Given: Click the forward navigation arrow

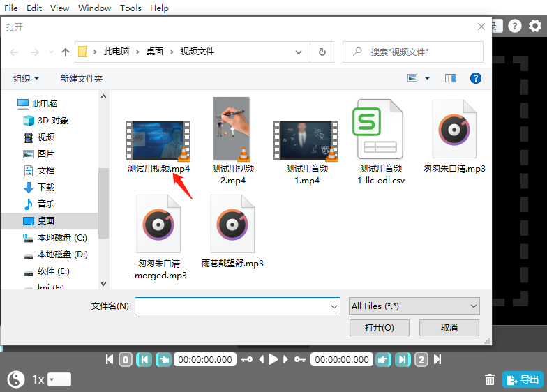Looking at the screenshot, I should [x=35, y=52].
